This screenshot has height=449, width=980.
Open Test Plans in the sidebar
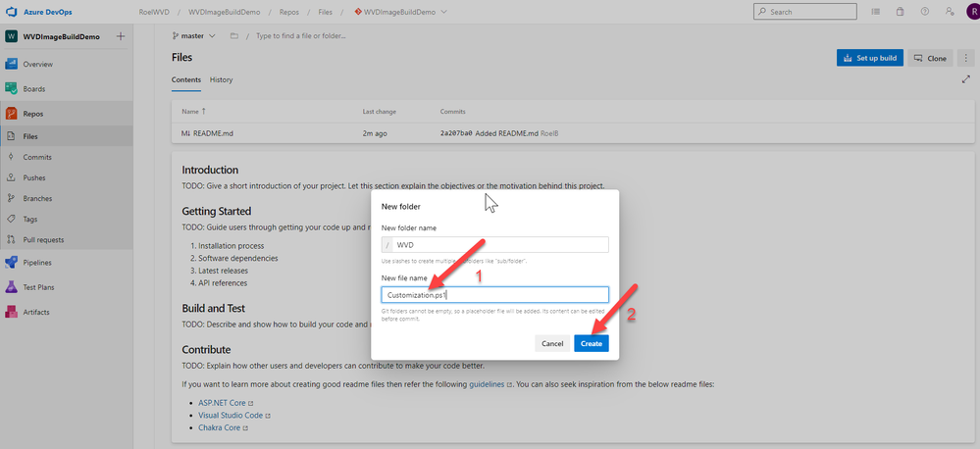point(38,287)
